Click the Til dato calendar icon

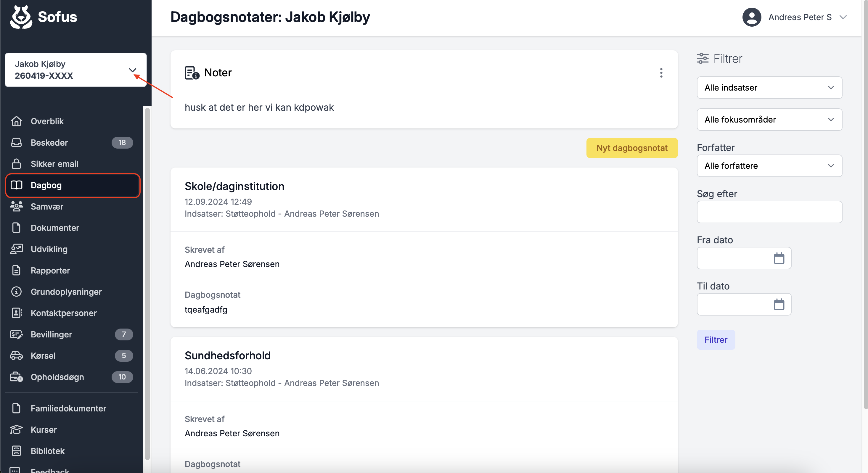(779, 305)
